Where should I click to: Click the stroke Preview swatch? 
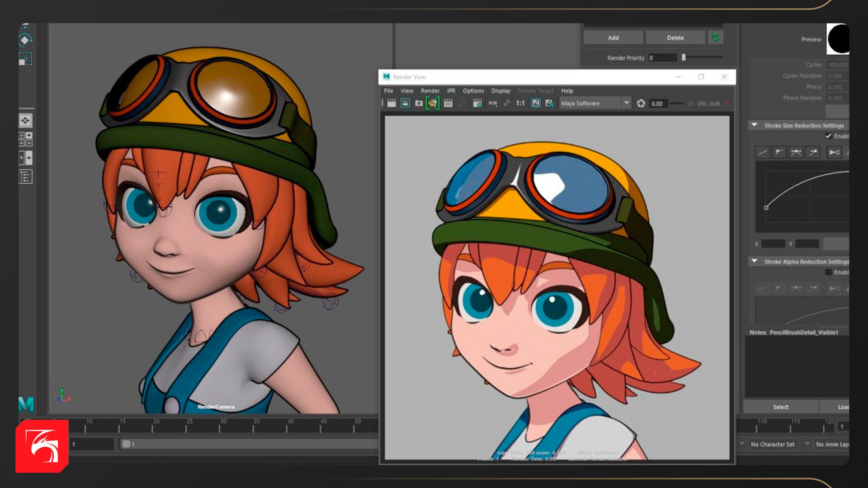838,39
